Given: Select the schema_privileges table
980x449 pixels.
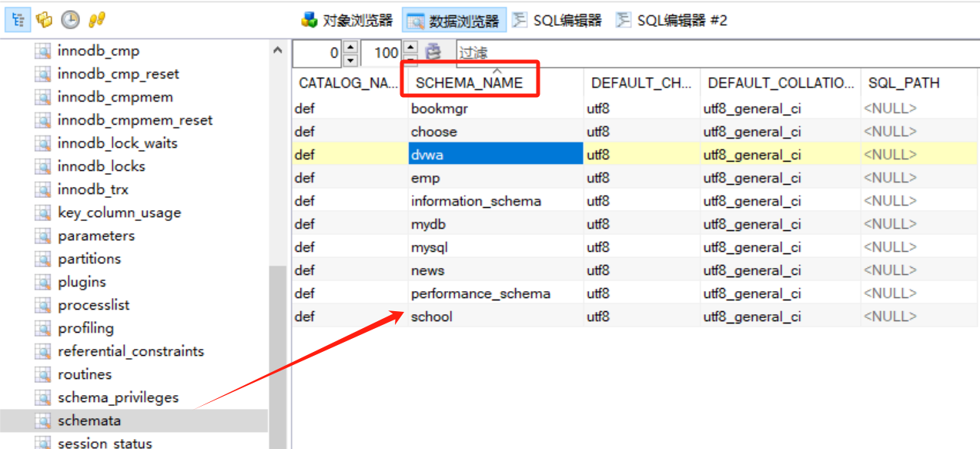Looking at the screenshot, I should coord(118,397).
